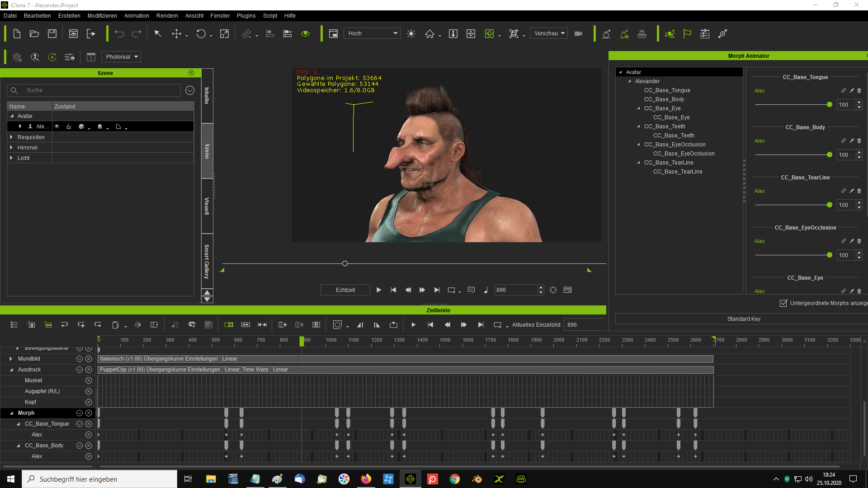
Task: Open the Plugins menu
Action: pos(246,16)
